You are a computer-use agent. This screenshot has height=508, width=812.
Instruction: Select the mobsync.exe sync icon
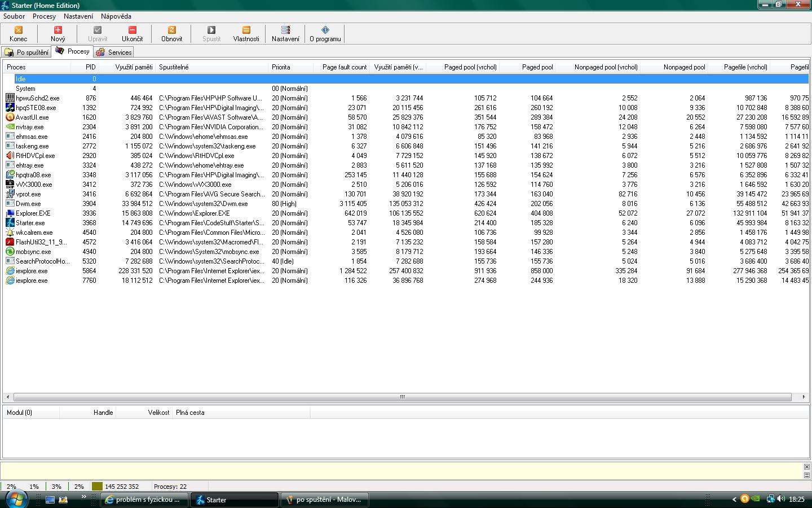tap(10, 252)
